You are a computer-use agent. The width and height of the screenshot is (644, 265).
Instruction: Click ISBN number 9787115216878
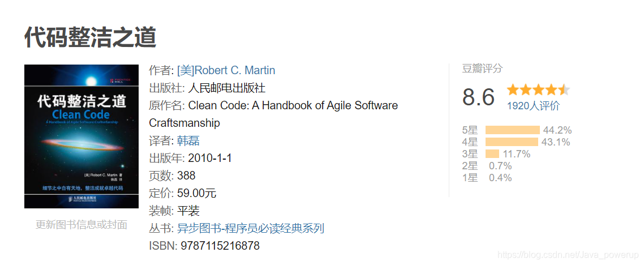[x=220, y=246]
